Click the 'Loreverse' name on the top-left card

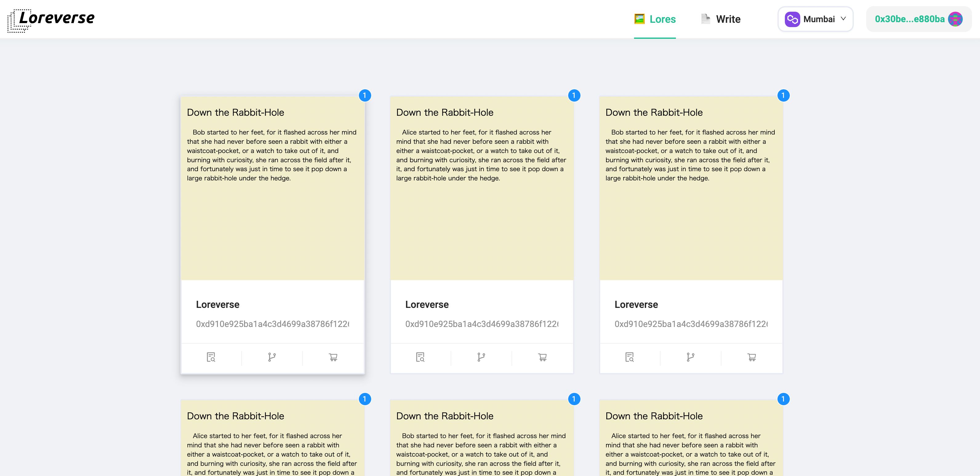[x=218, y=305]
